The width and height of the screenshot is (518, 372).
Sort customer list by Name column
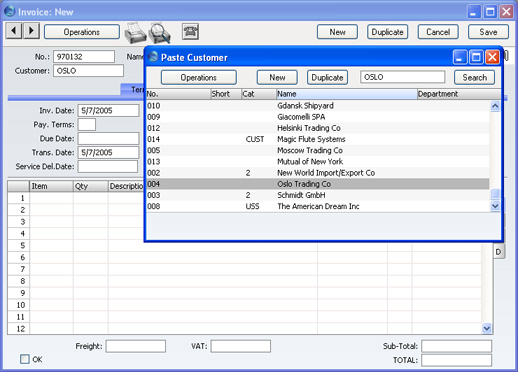coord(347,94)
